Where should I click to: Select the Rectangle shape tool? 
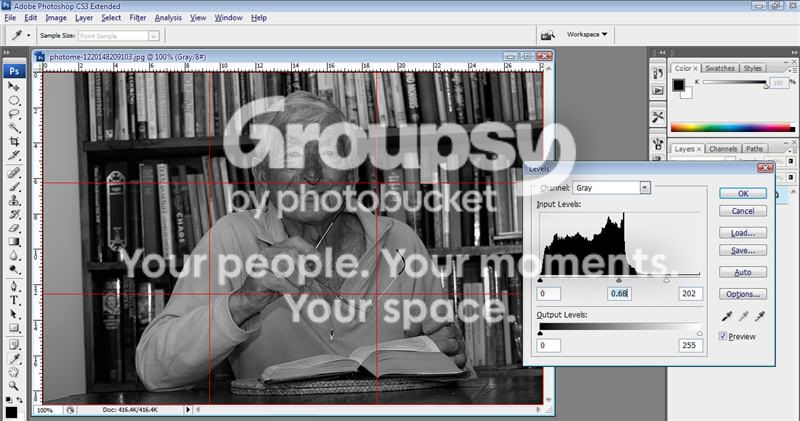pyautogui.click(x=14, y=328)
